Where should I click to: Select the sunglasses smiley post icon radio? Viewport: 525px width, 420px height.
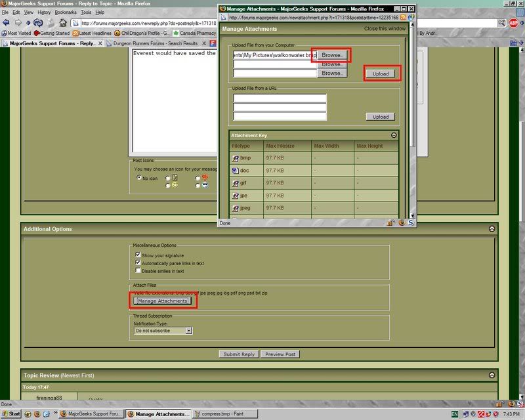click(x=198, y=185)
